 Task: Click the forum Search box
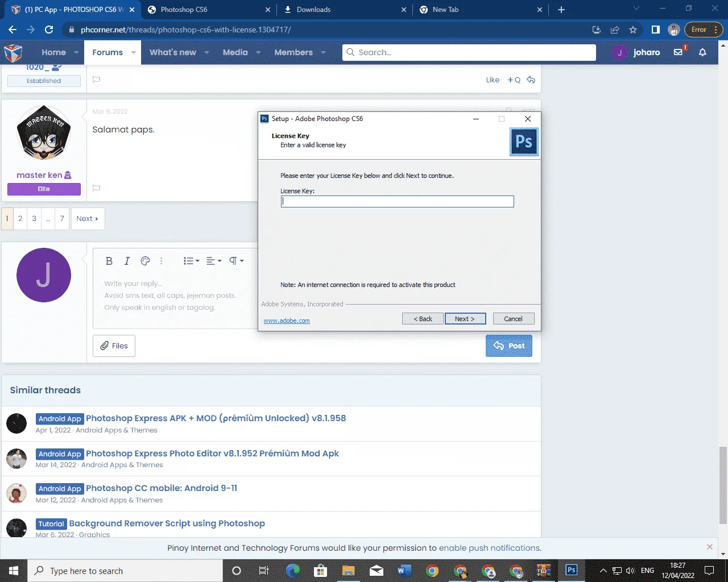tap(469, 52)
